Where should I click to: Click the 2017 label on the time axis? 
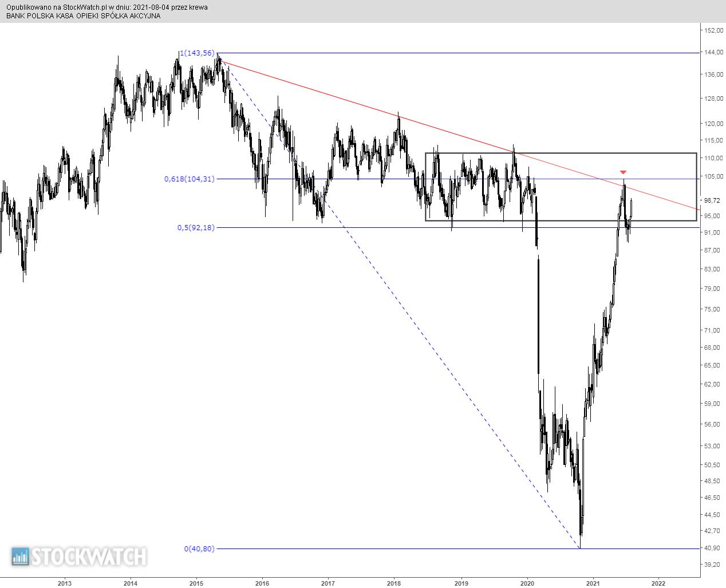click(x=328, y=583)
